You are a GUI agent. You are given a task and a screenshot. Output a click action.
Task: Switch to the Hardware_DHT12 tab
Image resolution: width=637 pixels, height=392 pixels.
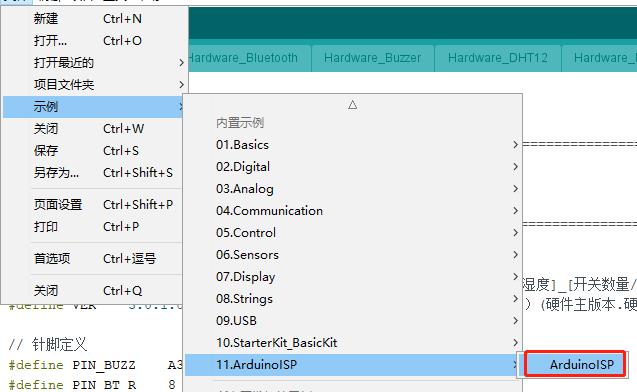pos(498,58)
